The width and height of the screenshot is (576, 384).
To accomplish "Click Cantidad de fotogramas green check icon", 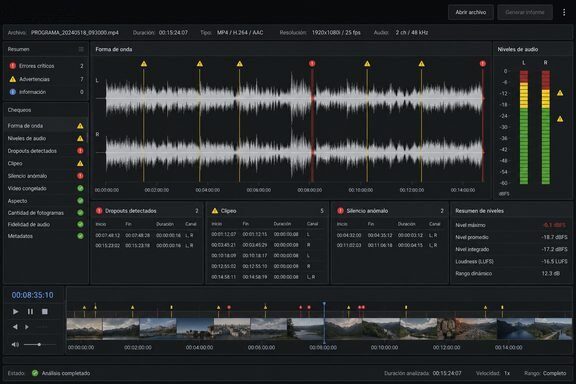I will pyautogui.click(x=80, y=212).
